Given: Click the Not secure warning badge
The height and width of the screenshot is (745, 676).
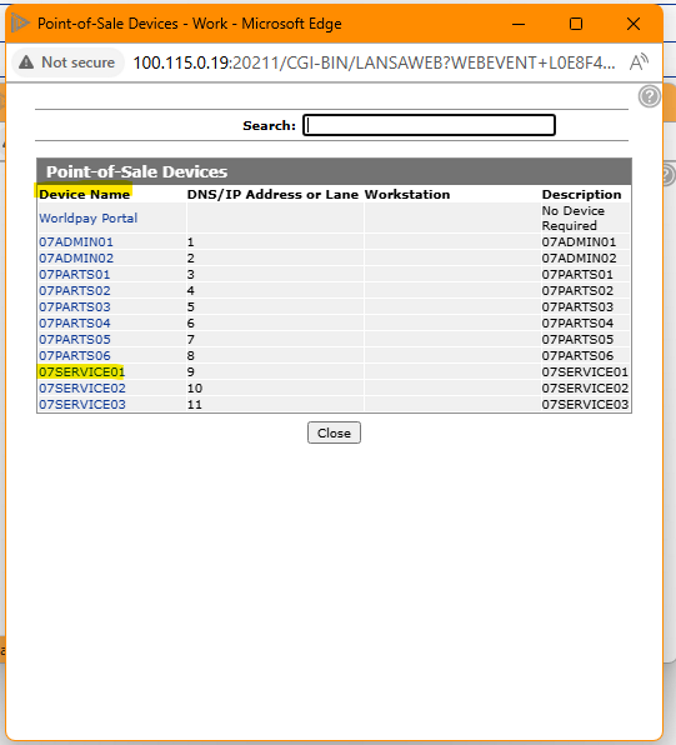Looking at the screenshot, I should [x=68, y=63].
